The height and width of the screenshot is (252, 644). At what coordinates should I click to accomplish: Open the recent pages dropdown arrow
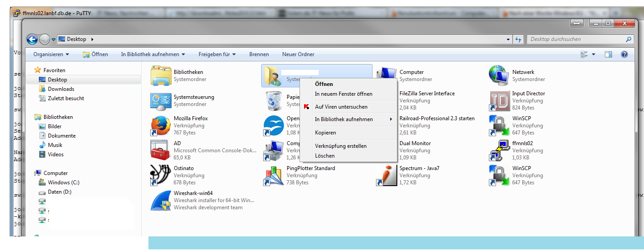point(53,40)
